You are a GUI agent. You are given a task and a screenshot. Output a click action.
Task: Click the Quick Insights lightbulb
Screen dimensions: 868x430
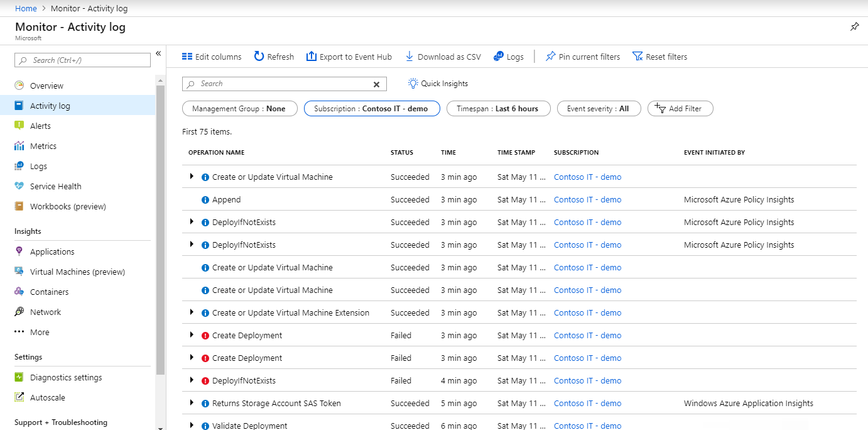coord(413,84)
